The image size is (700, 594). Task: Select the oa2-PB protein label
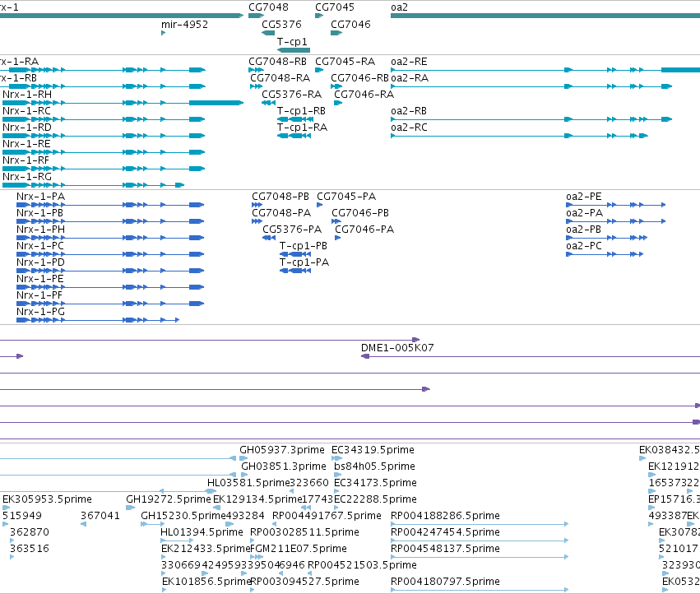(583, 230)
